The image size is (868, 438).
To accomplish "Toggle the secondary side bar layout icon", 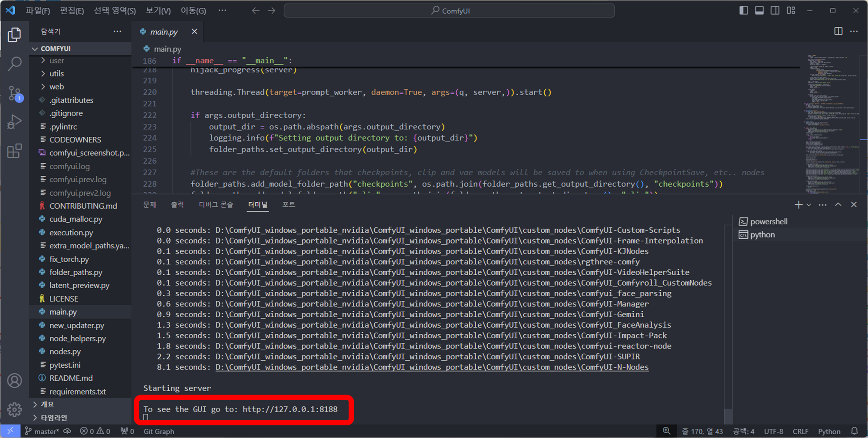I will coord(775,10).
